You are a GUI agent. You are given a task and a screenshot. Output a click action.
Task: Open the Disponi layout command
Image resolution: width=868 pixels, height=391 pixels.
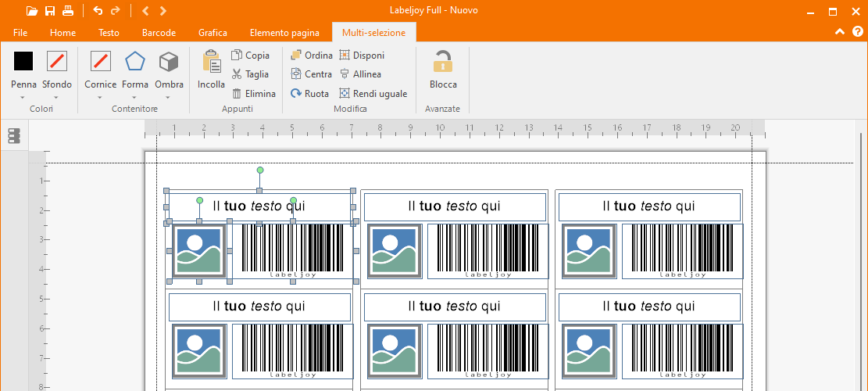362,56
